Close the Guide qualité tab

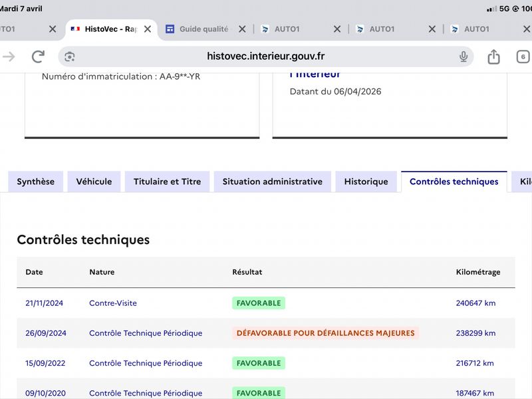tap(242, 29)
